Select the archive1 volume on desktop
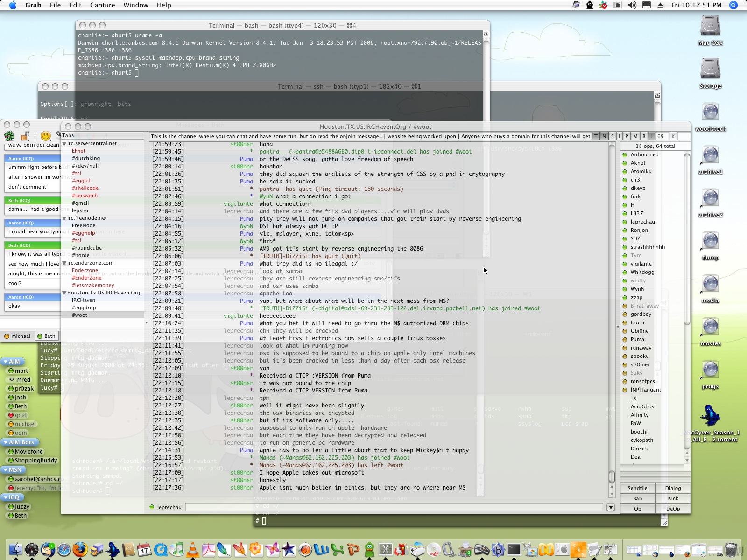Image resolution: width=747 pixels, height=560 pixels. point(710,155)
